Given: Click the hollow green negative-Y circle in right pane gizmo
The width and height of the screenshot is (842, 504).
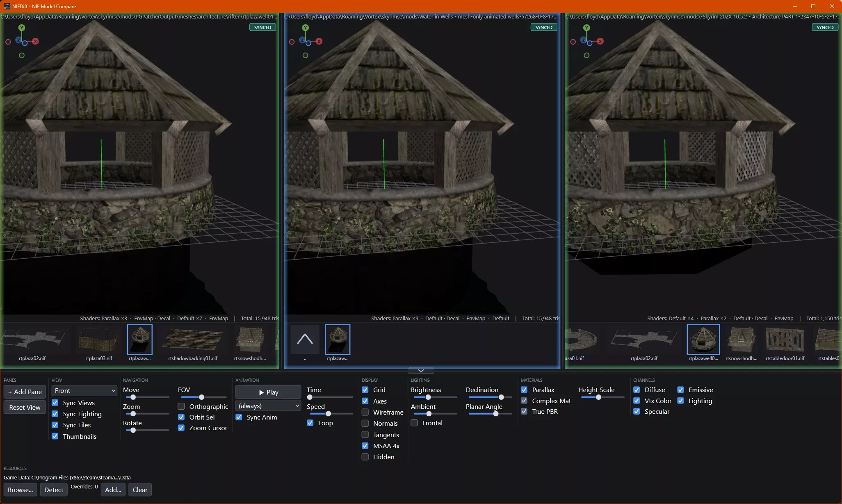Looking at the screenshot, I should pyautogui.click(x=586, y=55).
